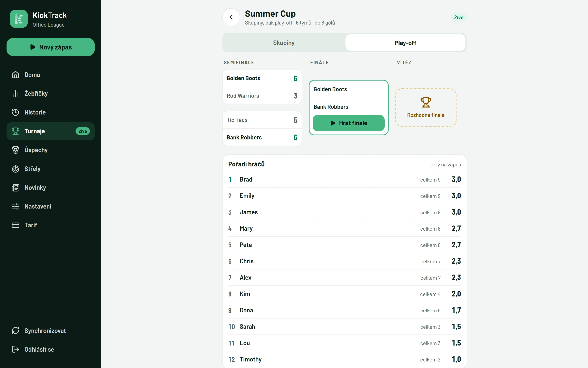Image resolution: width=588 pixels, height=368 pixels.
Task: Click the Živě badge next to Turnaje
Action: 83,131
